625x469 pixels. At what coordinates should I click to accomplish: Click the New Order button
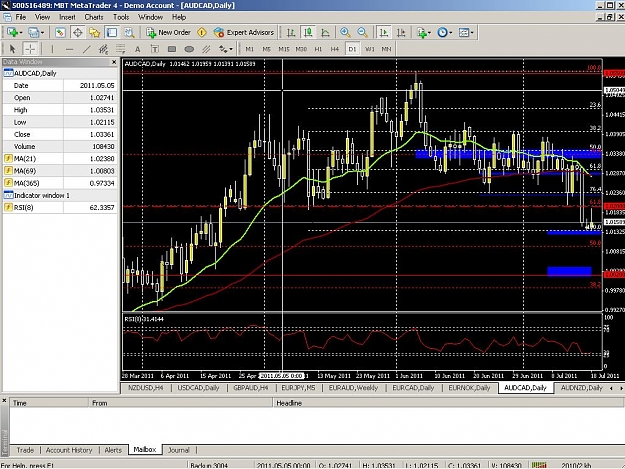point(168,33)
